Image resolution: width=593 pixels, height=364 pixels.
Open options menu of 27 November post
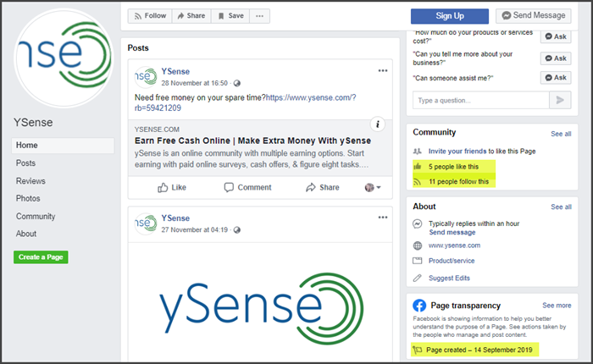pos(383,218)
